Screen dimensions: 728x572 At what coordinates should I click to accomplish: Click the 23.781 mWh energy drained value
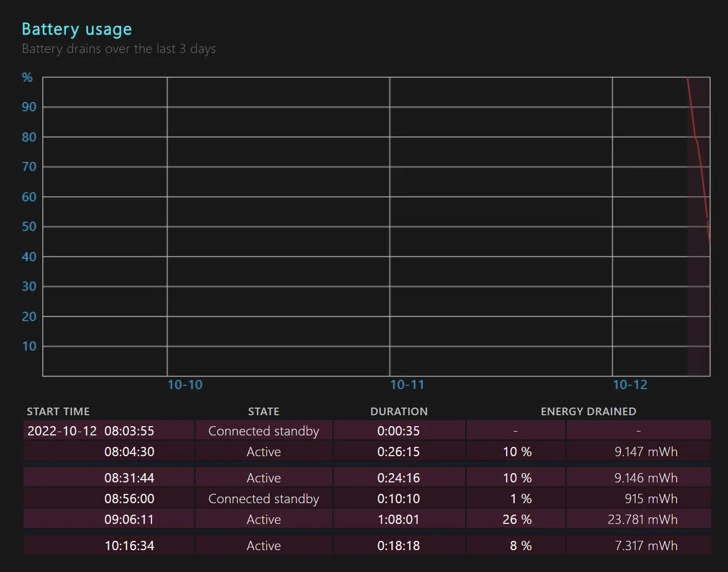tap(643, 519)
